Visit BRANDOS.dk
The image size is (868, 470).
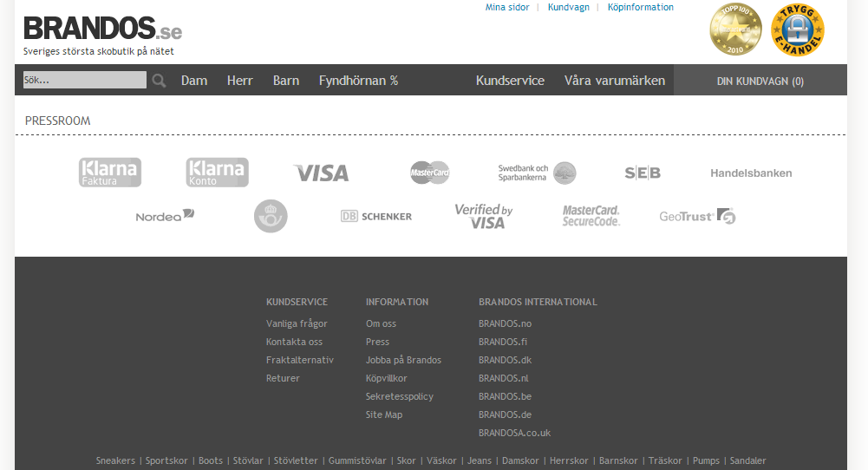point(505,361)
